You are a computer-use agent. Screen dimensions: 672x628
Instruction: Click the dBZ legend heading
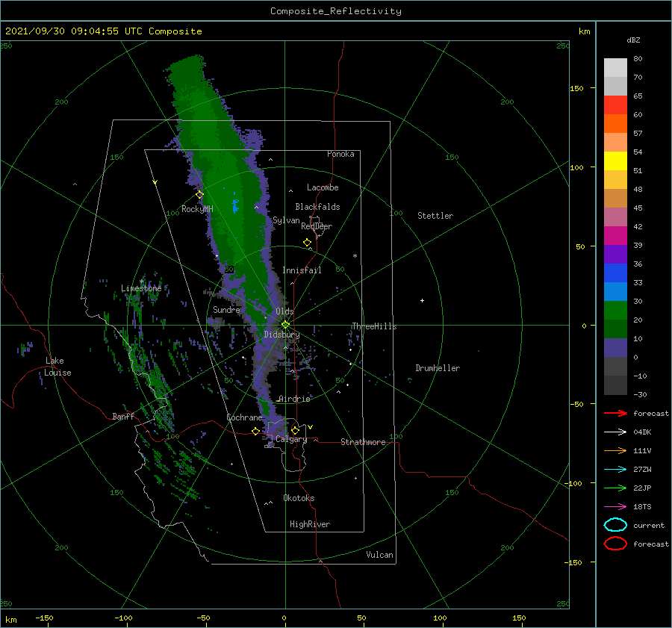click(x=633, y=40)
